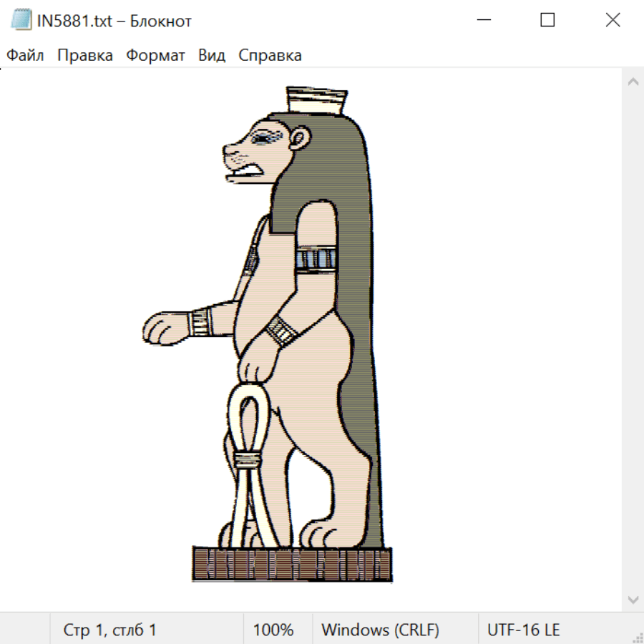The image size is (644, 644).
Task: Click the vertical scrollbar track
Action: pyautogui.click(x=633, y=340)
